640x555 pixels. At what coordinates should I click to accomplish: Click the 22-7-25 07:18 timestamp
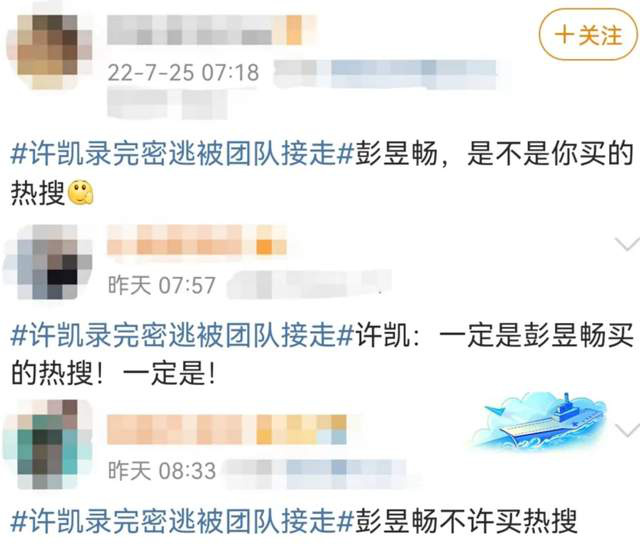(183, 73)
